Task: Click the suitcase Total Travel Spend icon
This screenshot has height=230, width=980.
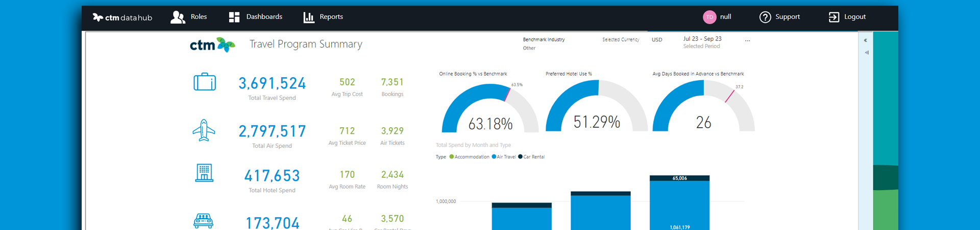Action: click(205, 82)
